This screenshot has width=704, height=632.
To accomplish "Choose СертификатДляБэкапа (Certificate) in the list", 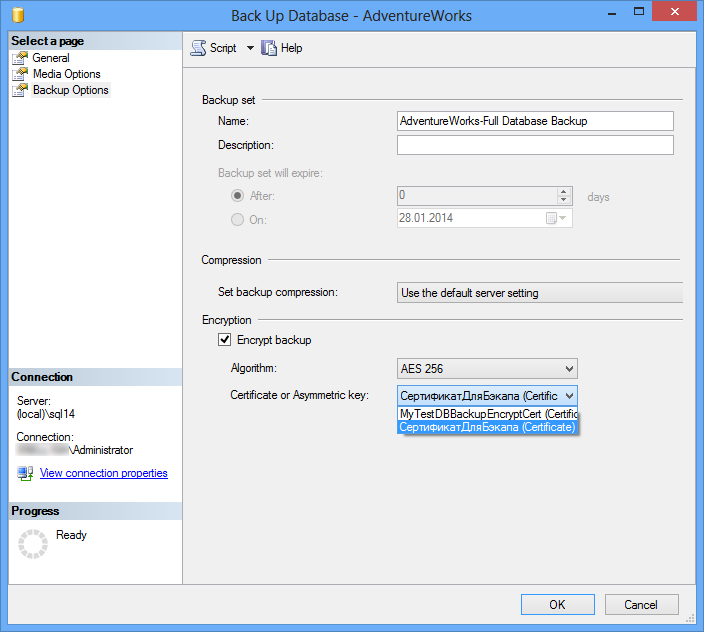I will (488, 427).
